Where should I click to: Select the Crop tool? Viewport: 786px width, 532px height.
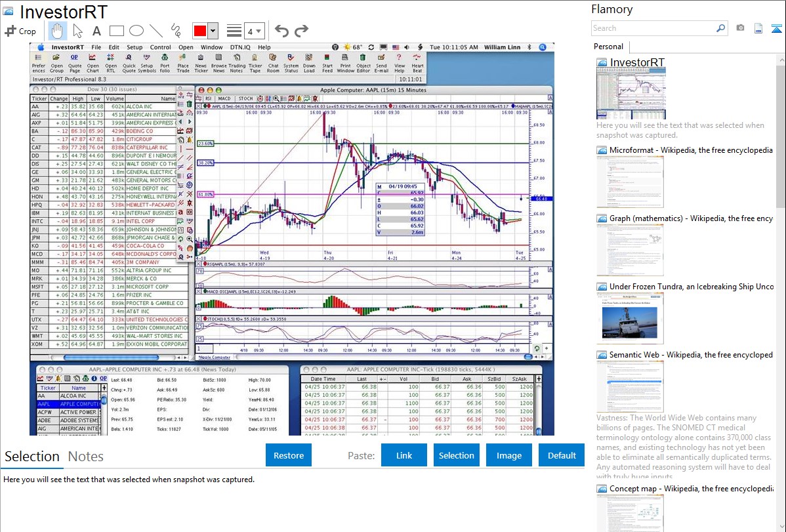pos(20,31)
